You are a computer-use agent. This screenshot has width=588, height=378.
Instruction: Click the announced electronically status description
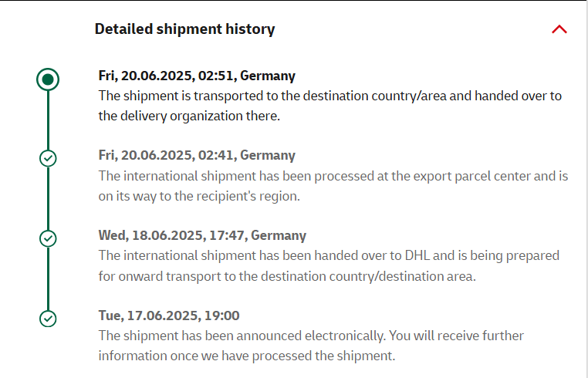pos(311,346)
